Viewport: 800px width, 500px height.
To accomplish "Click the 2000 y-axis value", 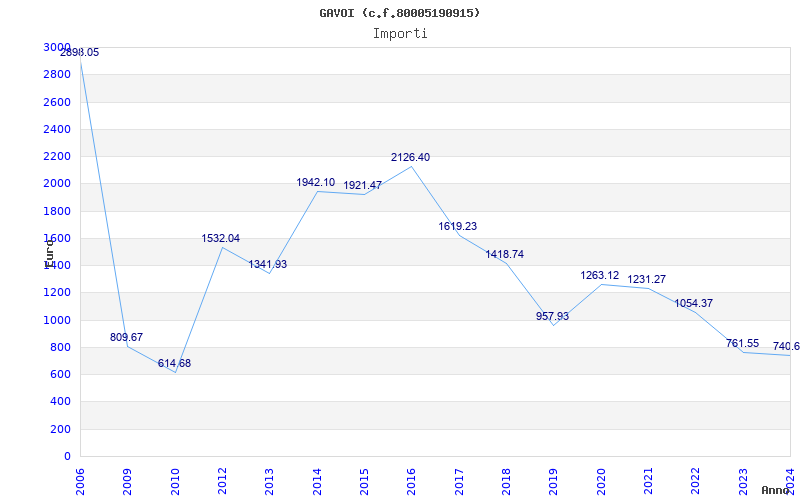I will [57, 184].
